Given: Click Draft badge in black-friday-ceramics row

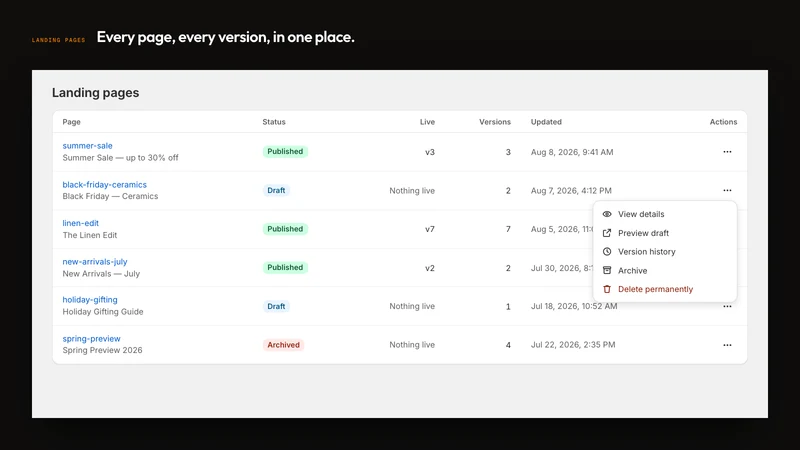Looking at the screenshot, I should [276, 190].
